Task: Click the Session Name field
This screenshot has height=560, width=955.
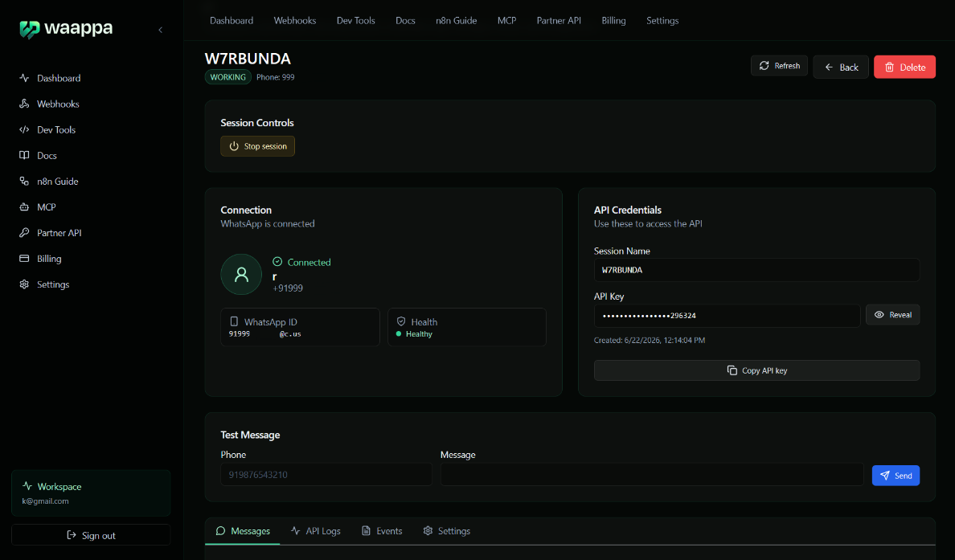Action: point(756,270)
